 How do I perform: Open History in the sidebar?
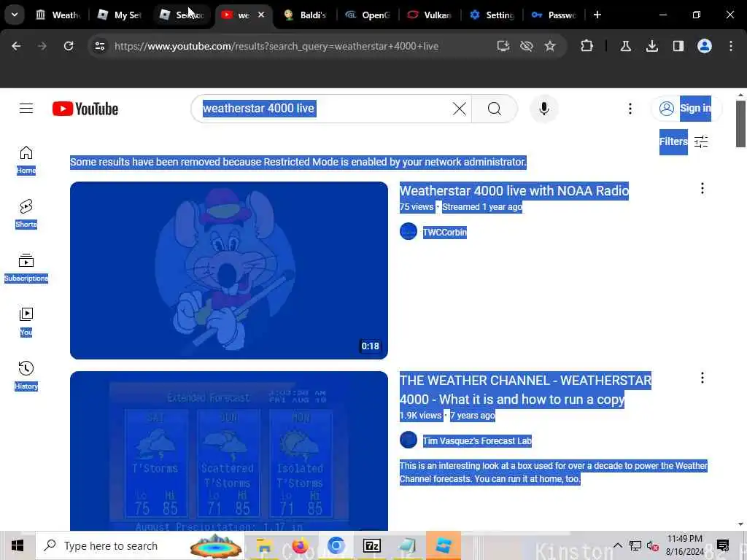26,376
